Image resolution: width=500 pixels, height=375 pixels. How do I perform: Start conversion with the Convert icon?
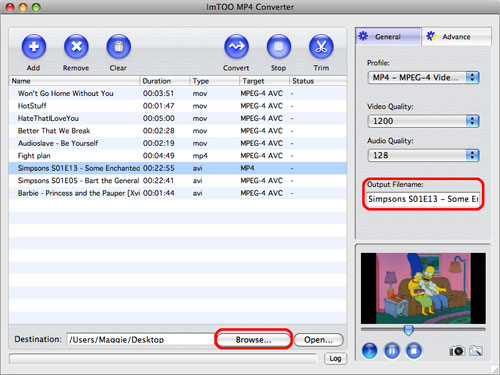click(236, 46)
